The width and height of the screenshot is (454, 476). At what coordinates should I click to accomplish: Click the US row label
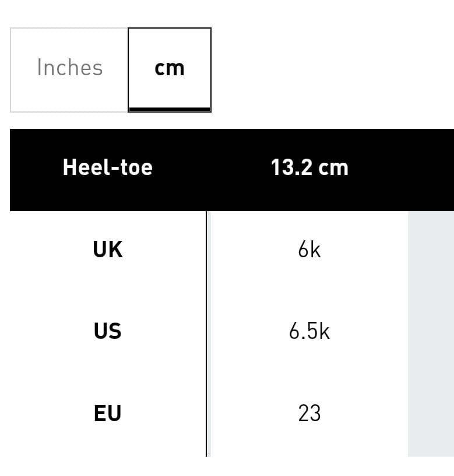click(x=108, y=331)
